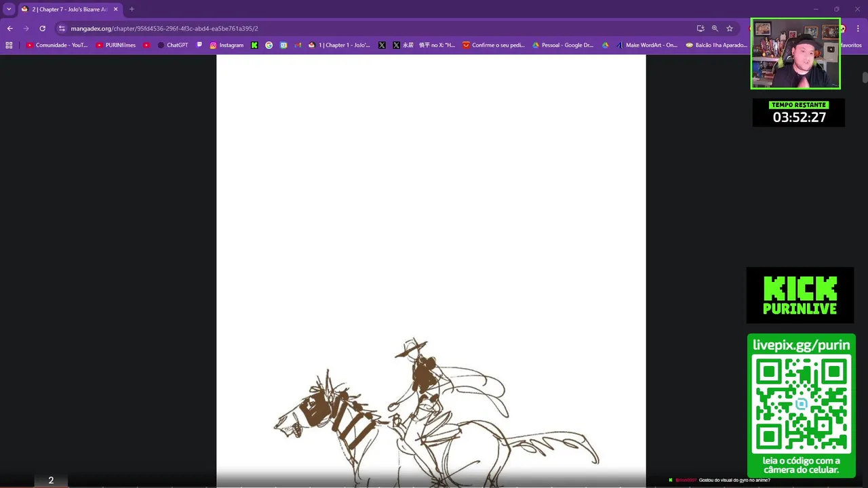Open the Chapter 1 - JoJo bookmark
This screenshot has height=488, width=868.
[339, 45]
